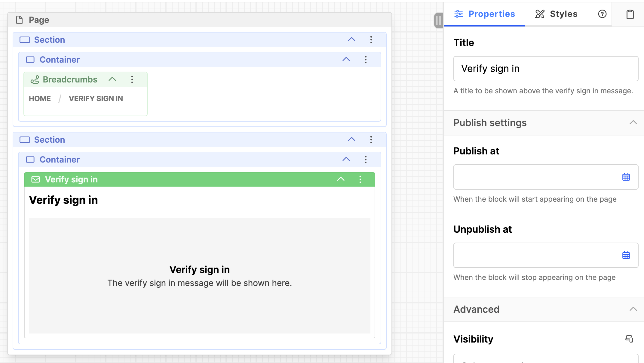
Task: Click the clipboard icon in the top right
Action: (630, 14)
